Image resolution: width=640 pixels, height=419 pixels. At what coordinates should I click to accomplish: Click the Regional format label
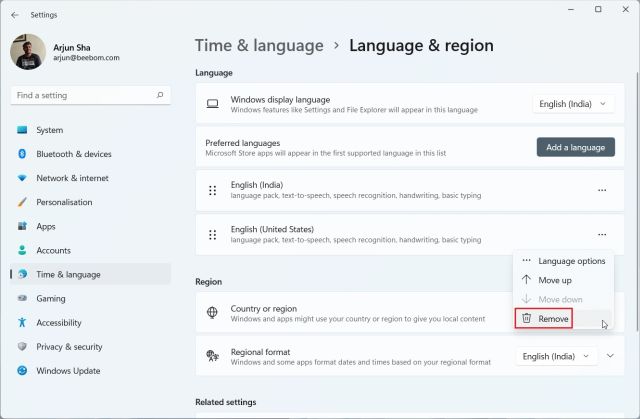pos(260,352)
